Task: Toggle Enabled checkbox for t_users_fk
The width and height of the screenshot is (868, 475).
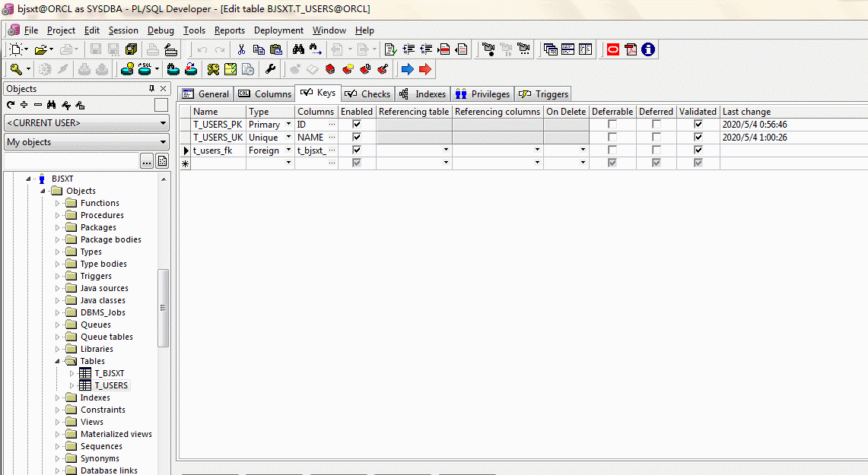Action: [x=357, y=150]
